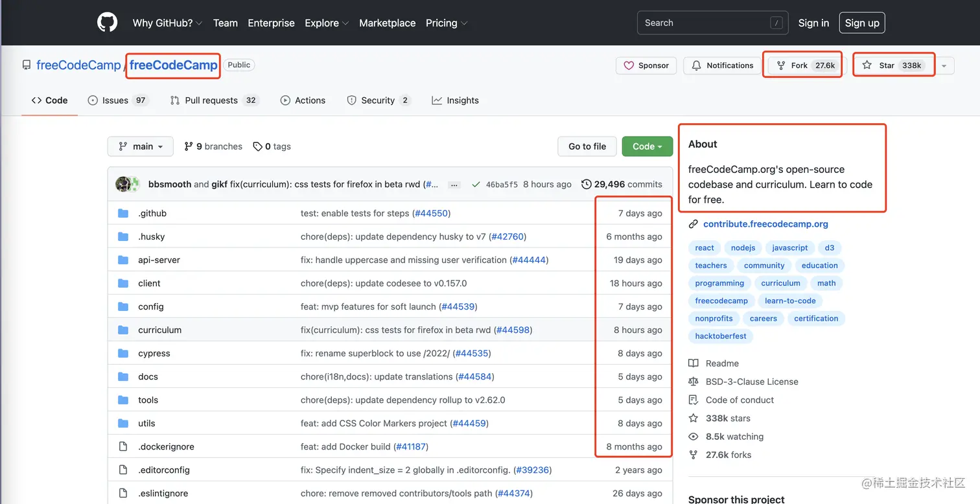Viewport: 980px width, 504px height.
Task: Switch to the Code tab
Action: click(x=50, y=100)
